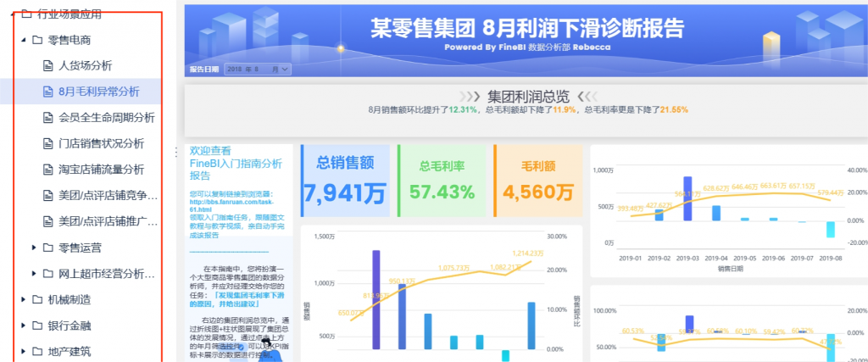
Task: Click the 淘宝店铺流量分析 document icon
Action: [x=48, y=170]
